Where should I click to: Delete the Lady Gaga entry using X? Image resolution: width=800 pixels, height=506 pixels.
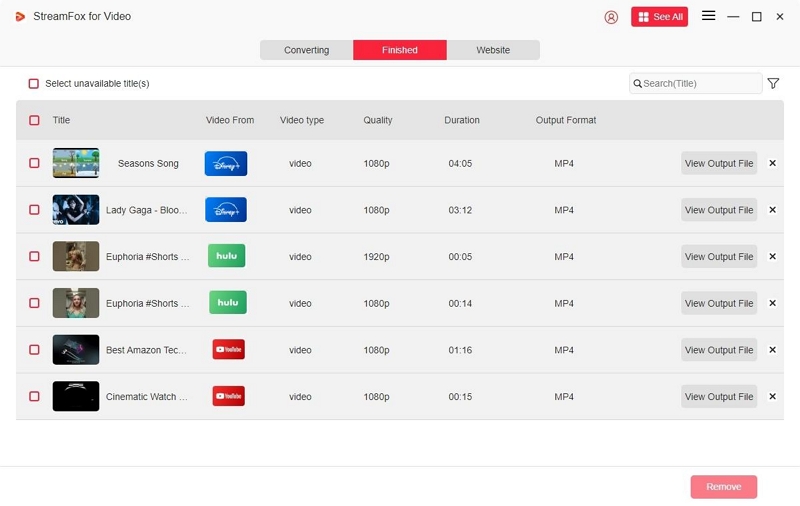tap(772, 210)
